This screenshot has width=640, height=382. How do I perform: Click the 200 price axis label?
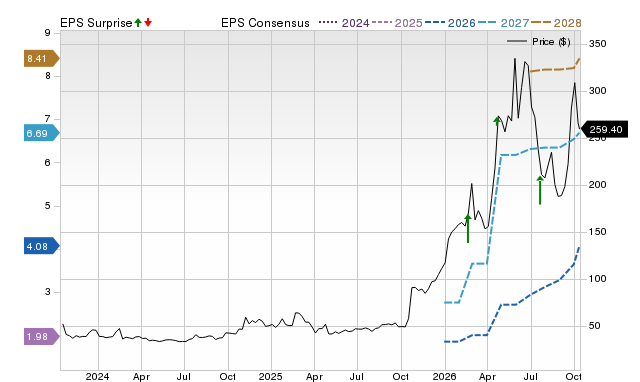coord(597,185)
